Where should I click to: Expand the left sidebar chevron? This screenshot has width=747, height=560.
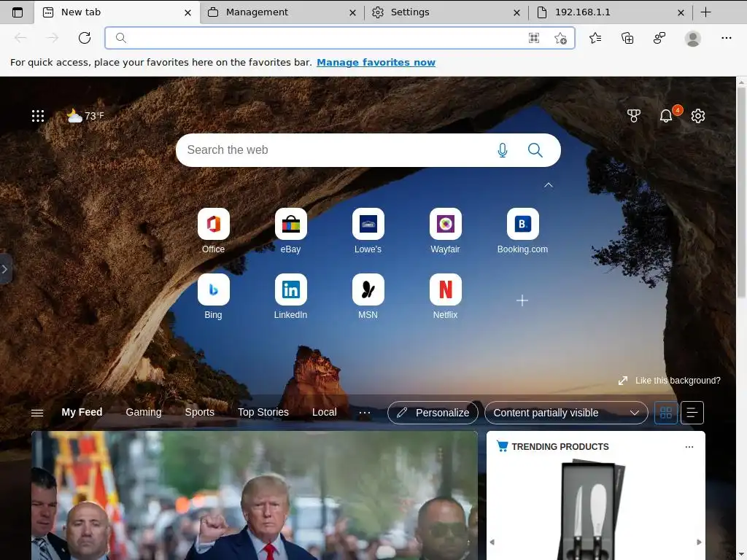pyautogui.click(x=5, y=270)
